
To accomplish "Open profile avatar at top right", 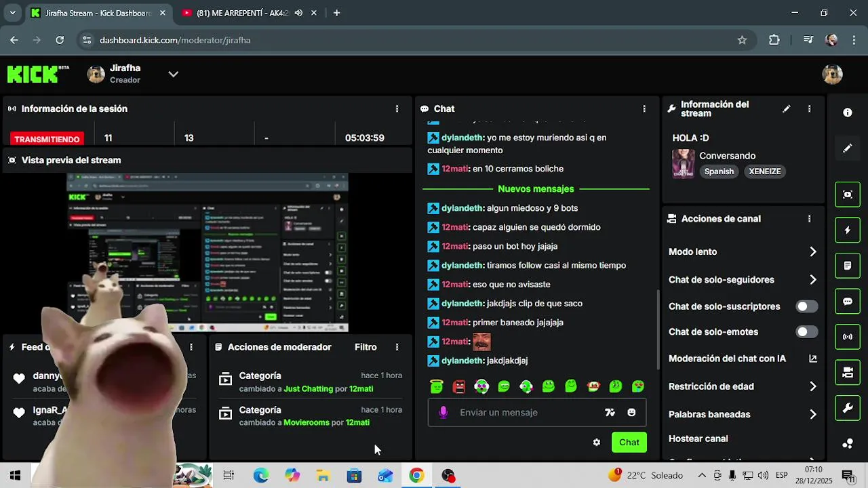I will 832,74.
